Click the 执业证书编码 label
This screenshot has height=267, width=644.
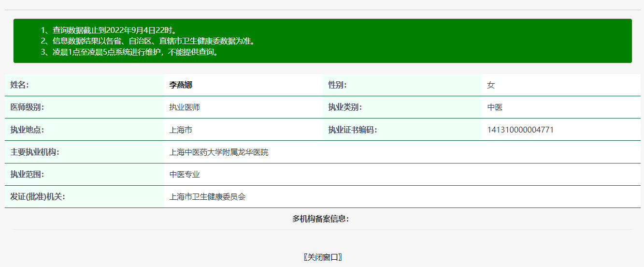tap(353, 130)
